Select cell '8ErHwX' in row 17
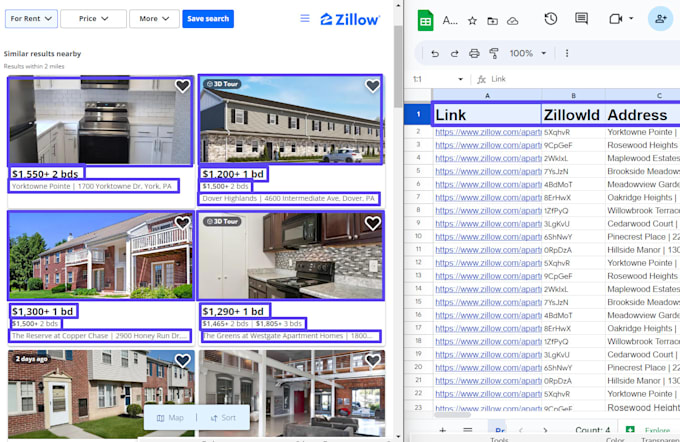The width and height of the screenshot is (680, 442). 573,328
